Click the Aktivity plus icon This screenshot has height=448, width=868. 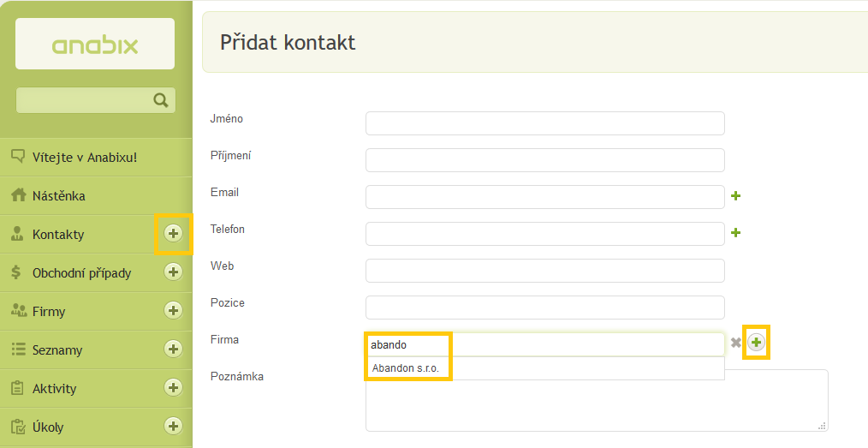(173, 388)
